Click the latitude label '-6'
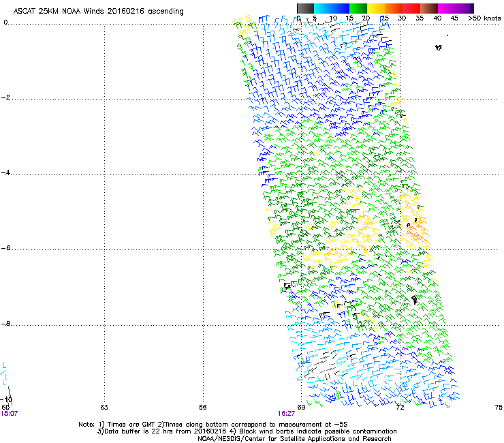 point(5,248)
